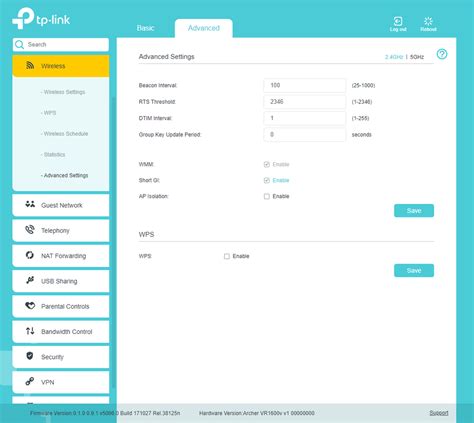Click the Hardware Version footer text

[x=257, y=413]
